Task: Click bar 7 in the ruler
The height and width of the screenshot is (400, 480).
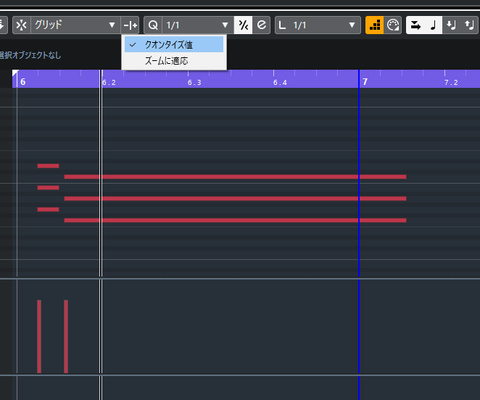Action: pyautogui.click(x=365, y=82)
